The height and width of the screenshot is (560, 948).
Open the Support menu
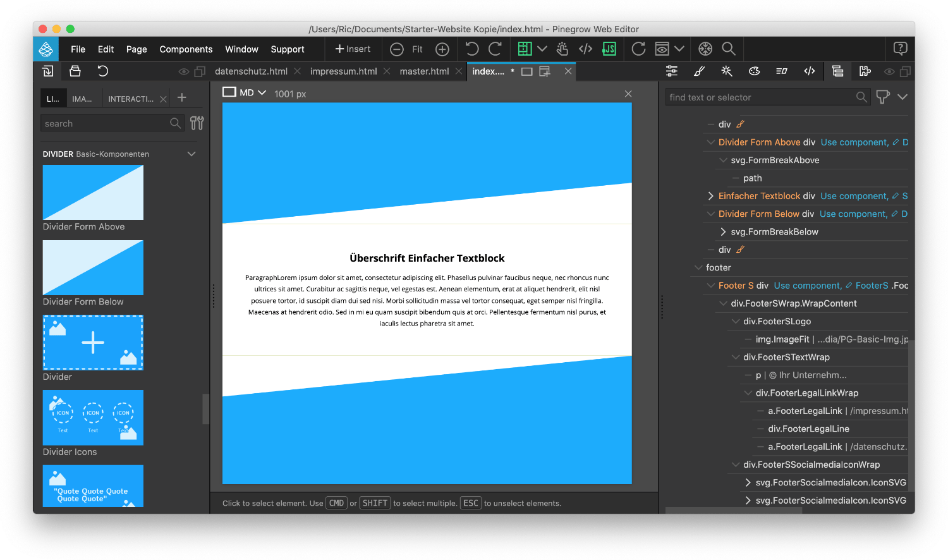click(x=288, y=49)
